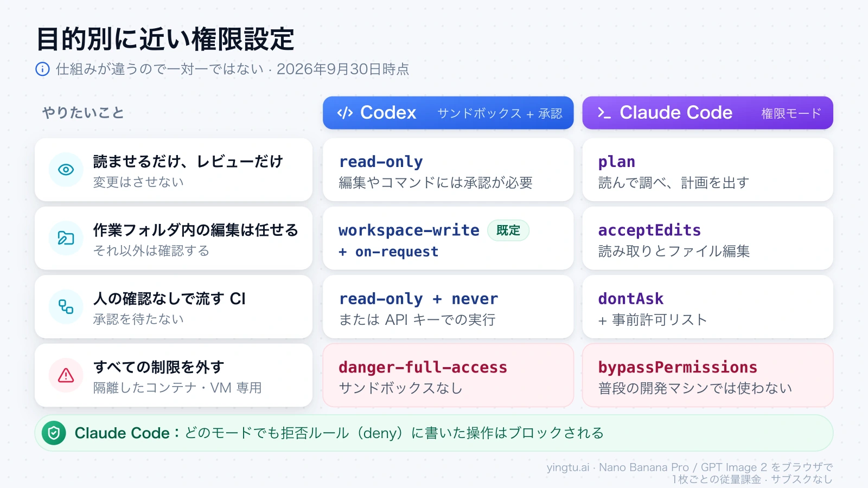868x488 pixels.
Task: Click the '人の確認なしで流す CI' heading
Action: 169,299
